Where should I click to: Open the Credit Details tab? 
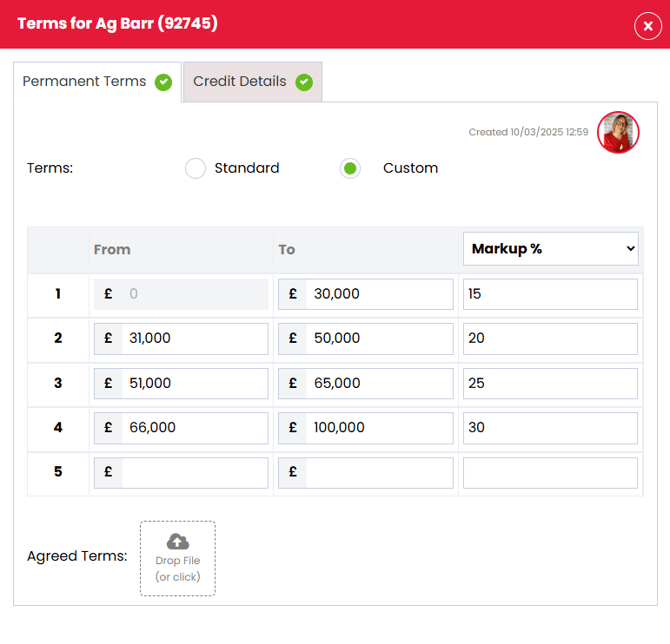[x=253, y=82]
